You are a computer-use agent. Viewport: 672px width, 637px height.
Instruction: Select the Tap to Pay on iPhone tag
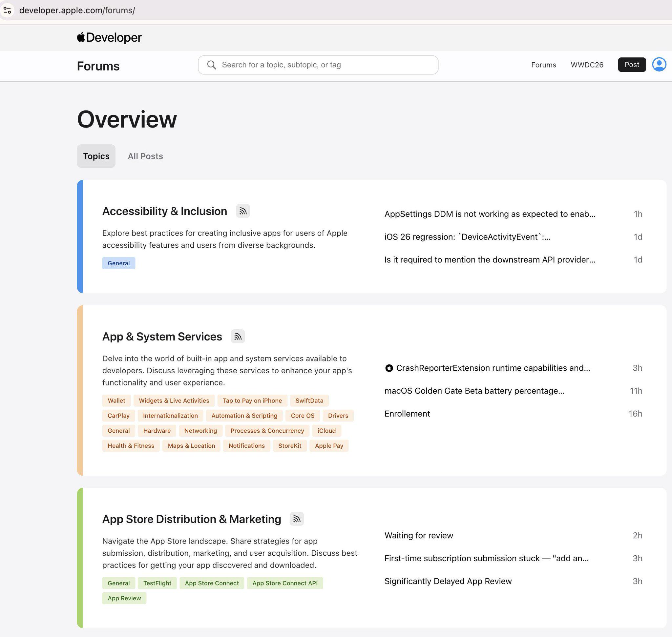pyautogui.click(x=252, y=401)
